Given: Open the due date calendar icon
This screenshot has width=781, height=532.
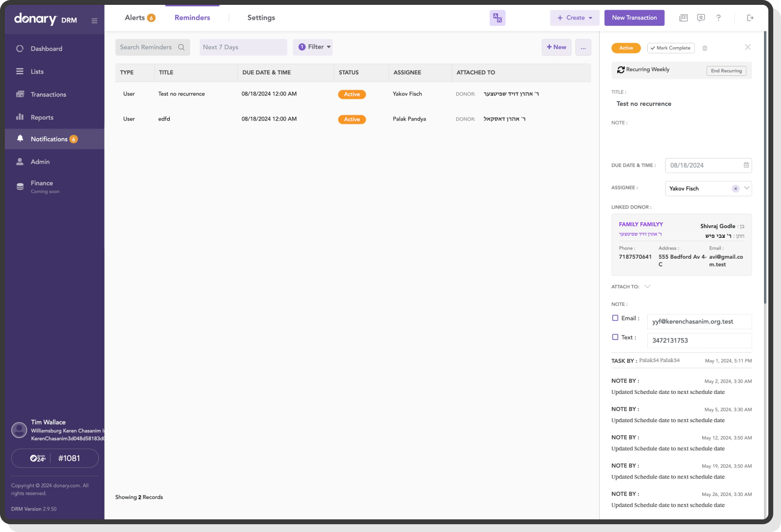Looking at the screenshot, I should [746, 165].
